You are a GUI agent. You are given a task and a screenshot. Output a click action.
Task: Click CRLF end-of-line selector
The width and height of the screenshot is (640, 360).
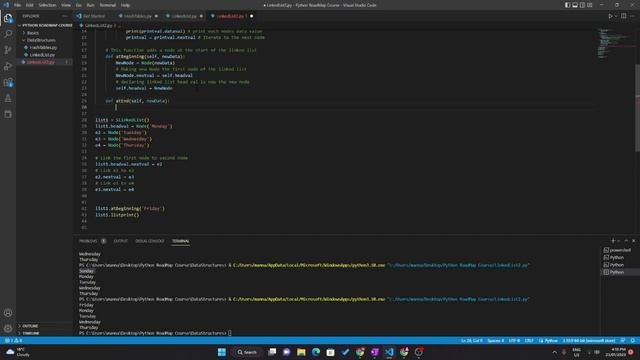(x=529, y=340)
